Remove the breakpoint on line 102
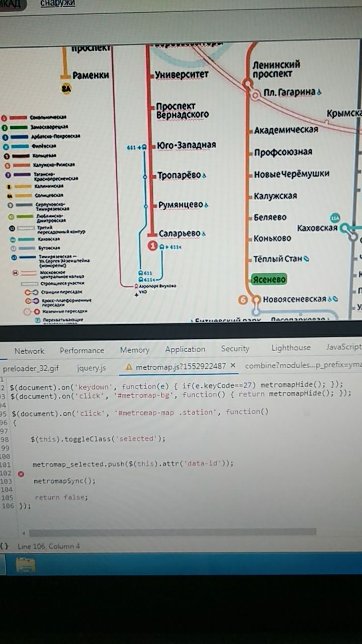The image size is (362, 644). [21, 473]
